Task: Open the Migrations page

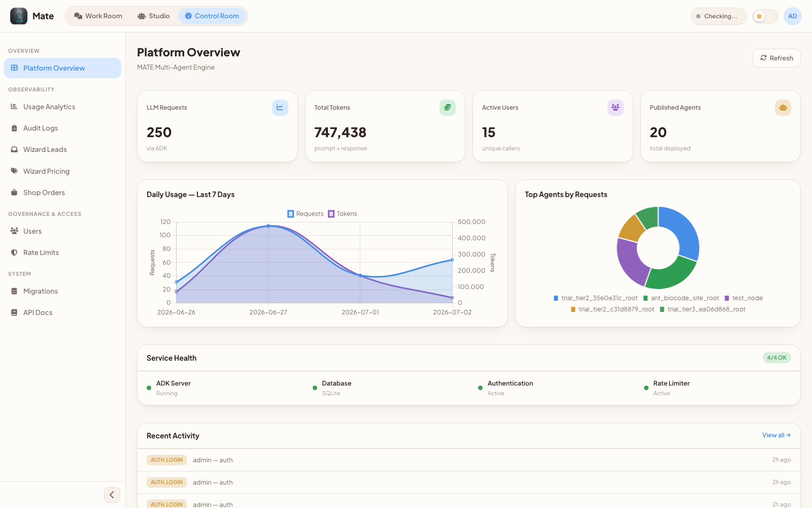Action: 62,291
